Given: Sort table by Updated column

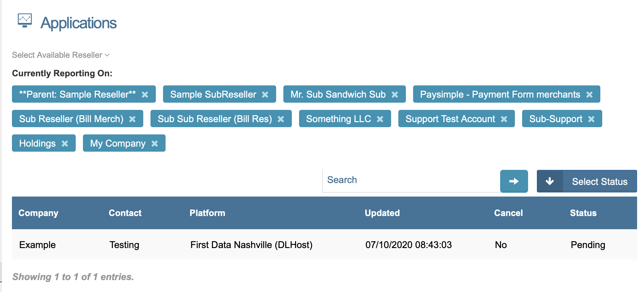Looking at the screenshot, I should tap(382, 213).
